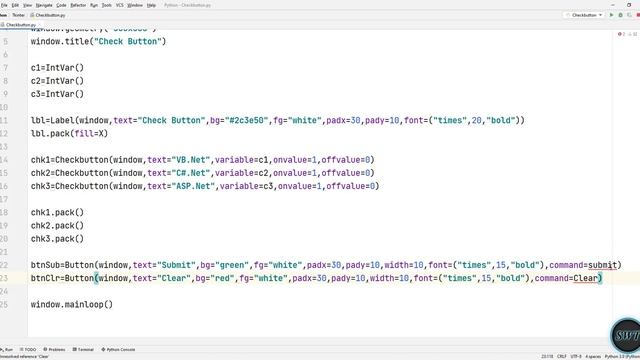Open the Window menu
The width and height of the screenshot is (640, 360).
[135, 5]
